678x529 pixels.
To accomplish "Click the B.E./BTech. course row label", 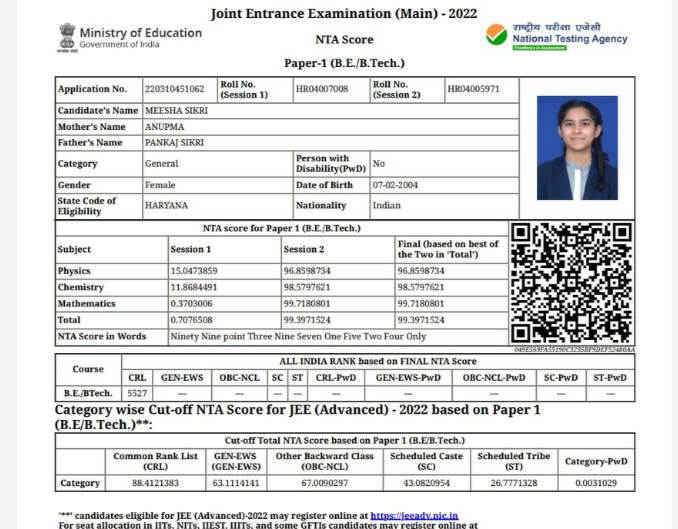I will (x=88, y=394).
